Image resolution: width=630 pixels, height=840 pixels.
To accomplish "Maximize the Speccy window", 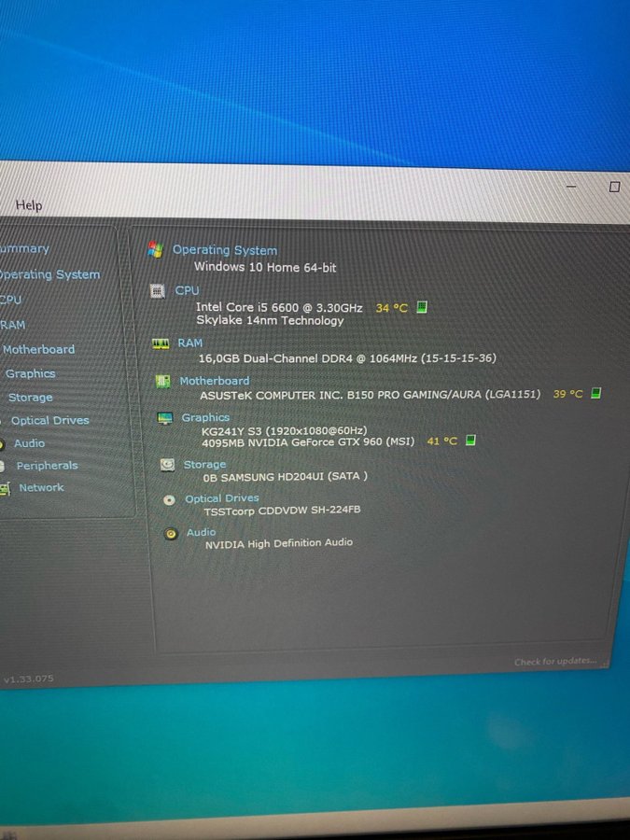I will 614,187.
